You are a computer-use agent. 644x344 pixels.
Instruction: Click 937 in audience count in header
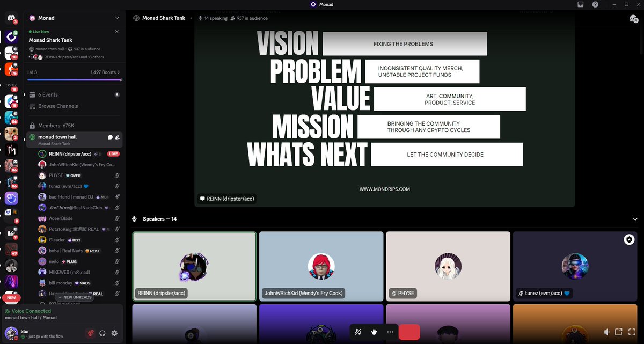click(x=249, y=18)
